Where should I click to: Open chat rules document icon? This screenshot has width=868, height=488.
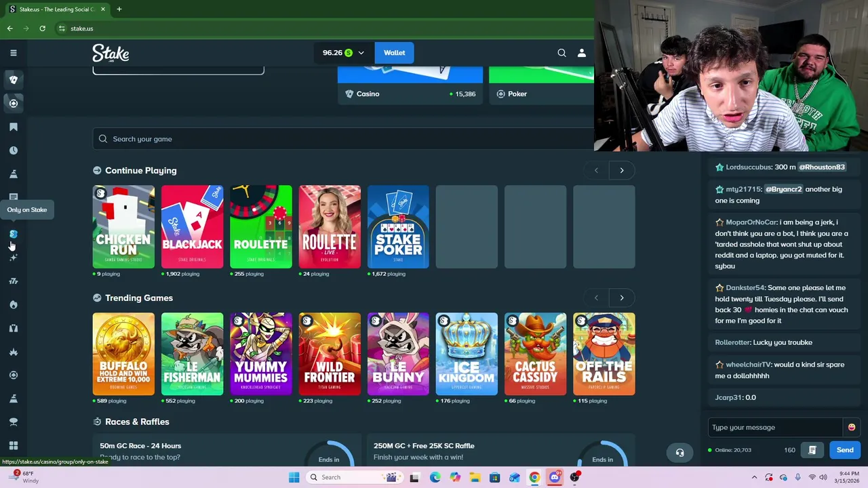pyautogui.click(x=812, y=450)
